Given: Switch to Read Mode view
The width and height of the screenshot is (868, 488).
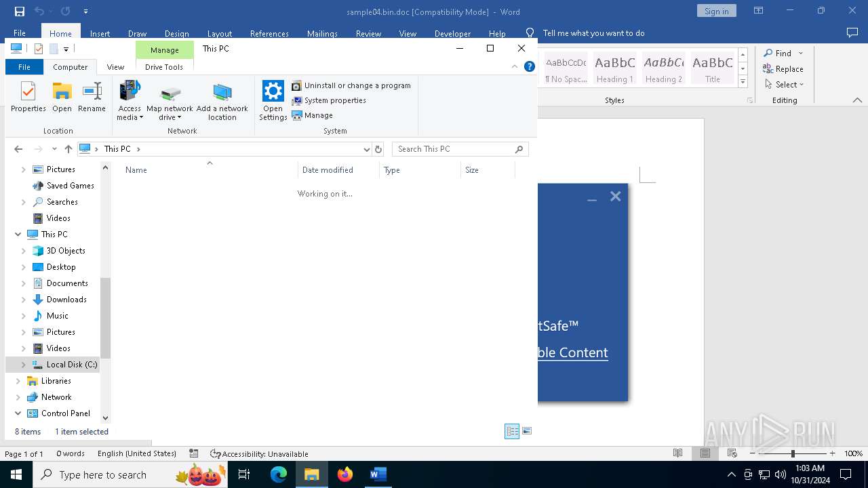Looking at the screenshot, I should (677, 453).
